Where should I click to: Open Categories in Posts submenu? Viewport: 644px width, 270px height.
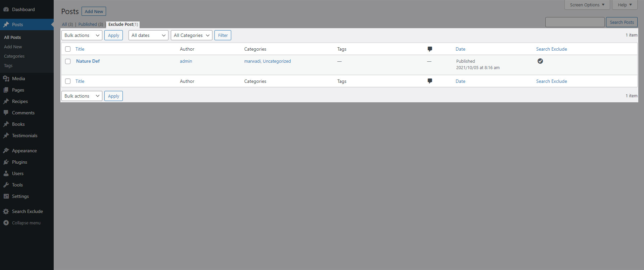[x=14, y=56]
